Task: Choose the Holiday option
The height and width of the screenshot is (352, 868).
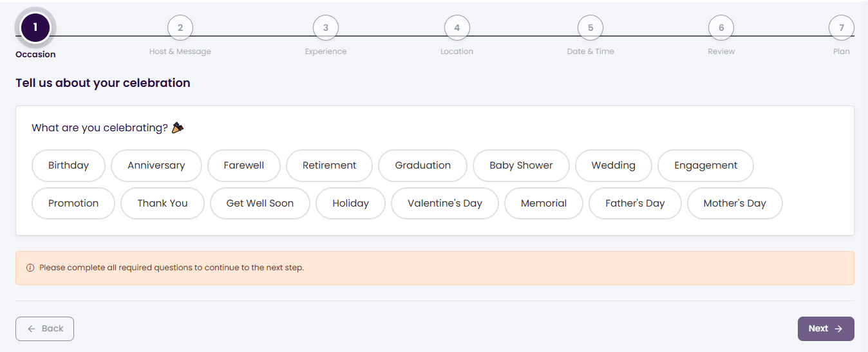Action: pyautogui.click(x=351, y=203)
